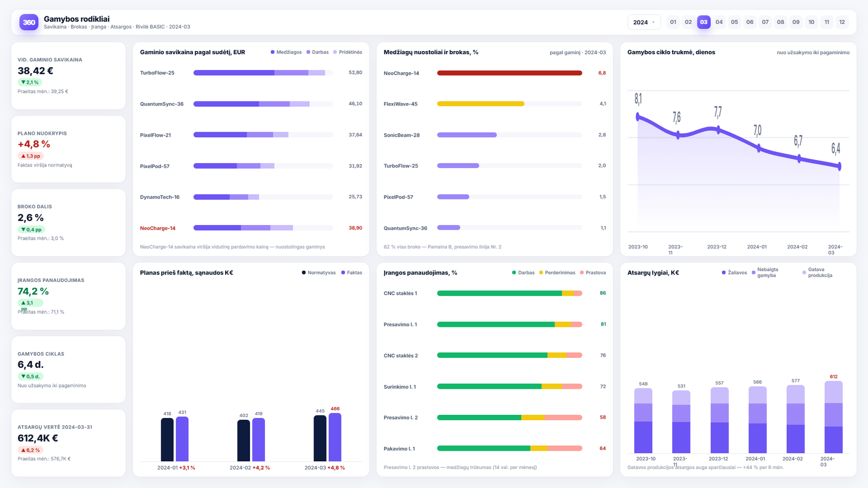This screenshot has height=488, width=868.
Task: Click the 2023-12 inventory bar labeled 557
Action: (720, 420)
